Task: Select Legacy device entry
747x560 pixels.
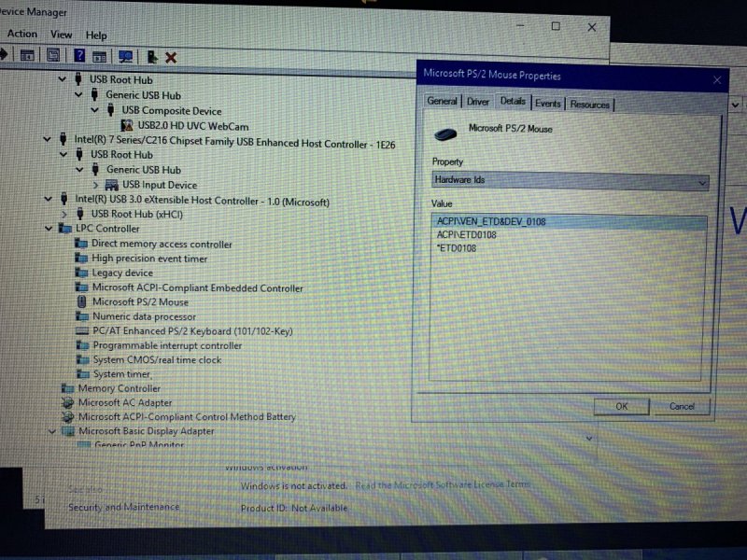Action: (122, 273)
